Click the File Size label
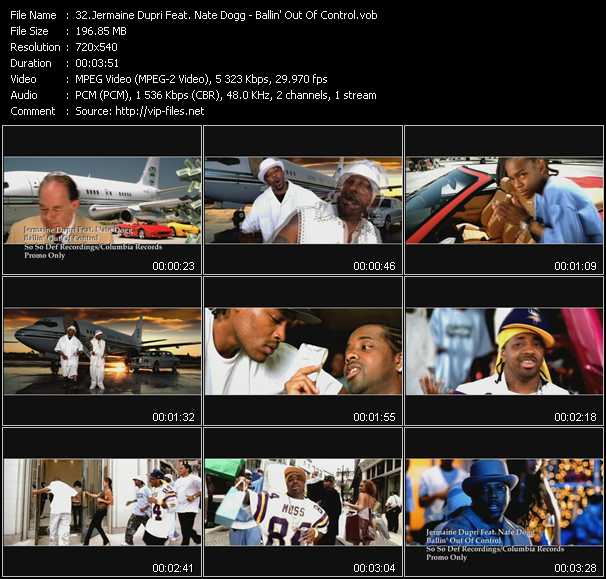 [29, 31]
